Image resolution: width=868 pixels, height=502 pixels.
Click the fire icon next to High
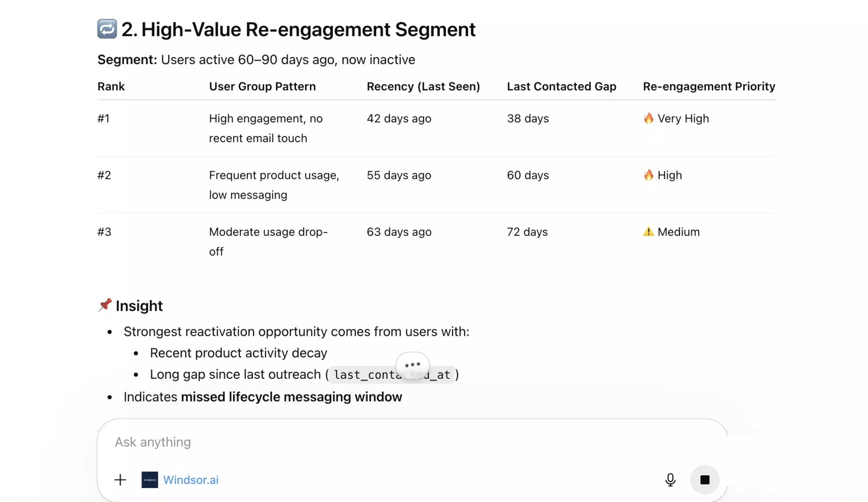point(648,175)
